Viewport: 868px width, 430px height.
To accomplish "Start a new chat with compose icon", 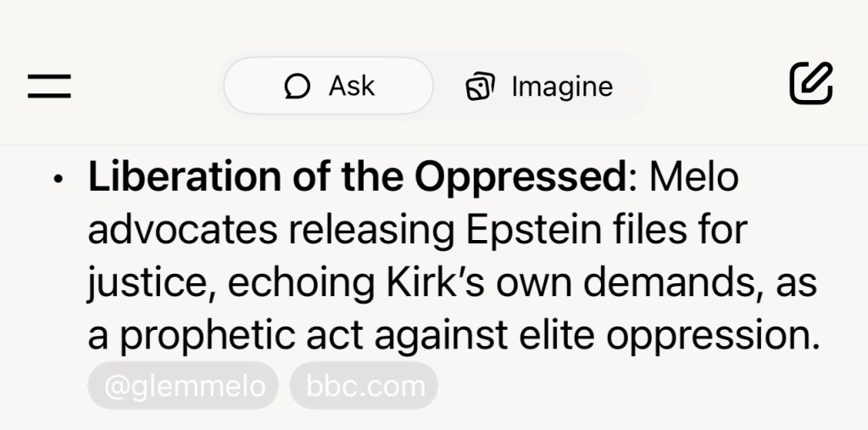I will click(811, 84).
